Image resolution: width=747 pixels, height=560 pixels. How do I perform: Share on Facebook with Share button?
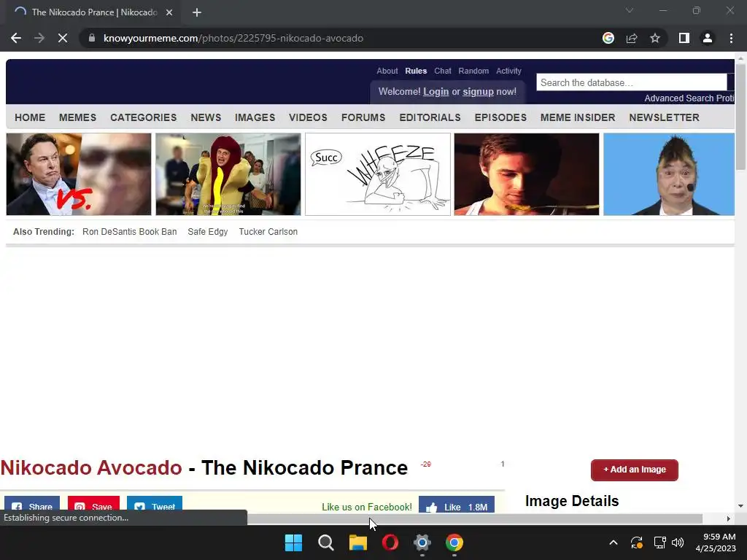(x=32, y=505)
